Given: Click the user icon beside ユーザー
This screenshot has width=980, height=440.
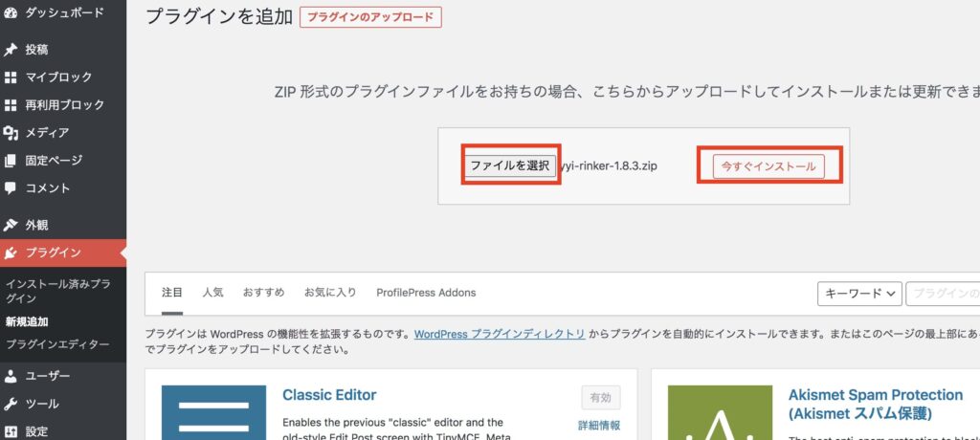Looking at the screenshot, I should 10,376.
